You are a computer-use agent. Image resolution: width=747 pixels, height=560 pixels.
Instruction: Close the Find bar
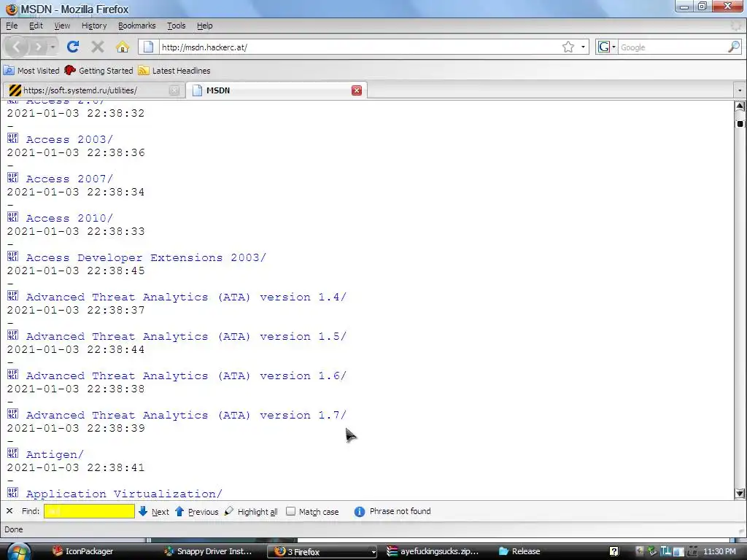point(9,511)
